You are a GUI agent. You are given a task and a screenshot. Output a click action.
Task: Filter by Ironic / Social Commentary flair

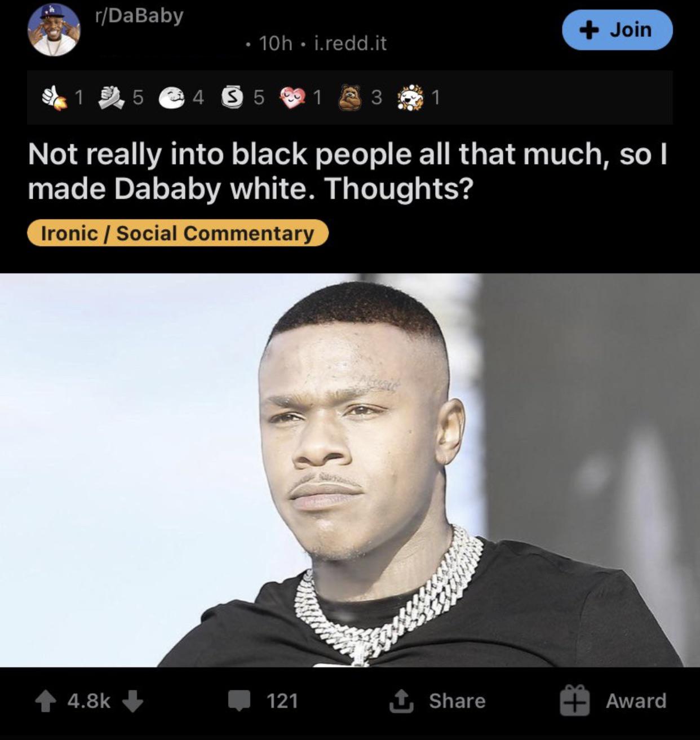(x=178, y=233)
